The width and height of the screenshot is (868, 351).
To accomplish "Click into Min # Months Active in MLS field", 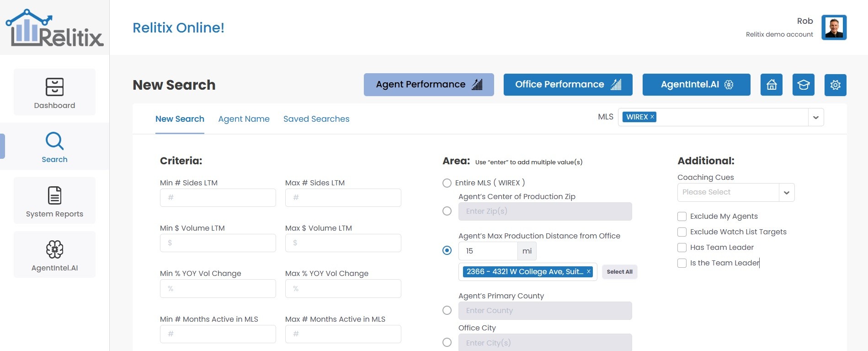I will click(218, 334).
